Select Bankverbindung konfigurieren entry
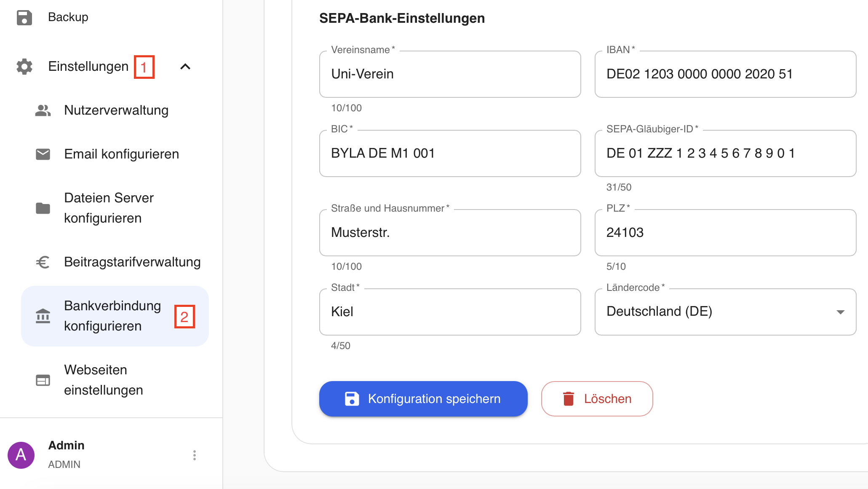 (115, 316)
